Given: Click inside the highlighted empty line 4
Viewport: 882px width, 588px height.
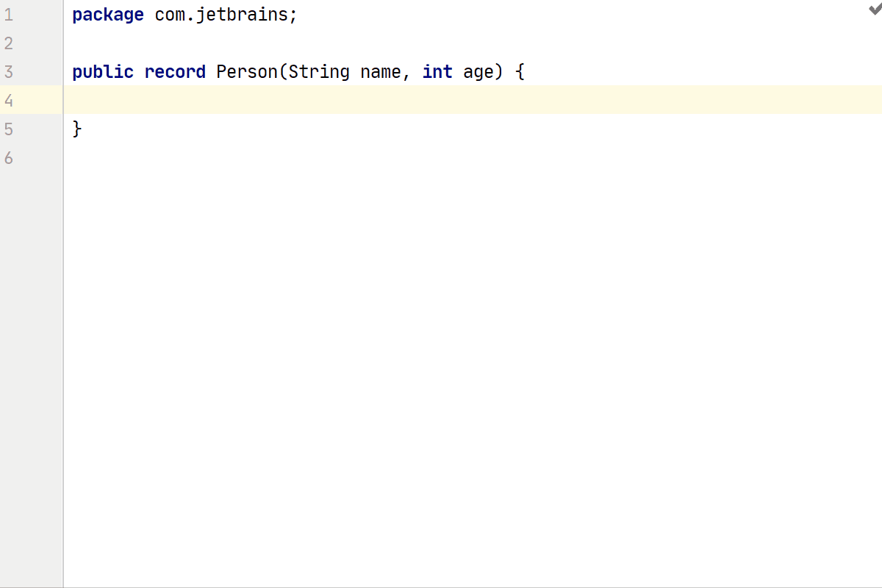Looking at the screenshot, I should (441, 100).
